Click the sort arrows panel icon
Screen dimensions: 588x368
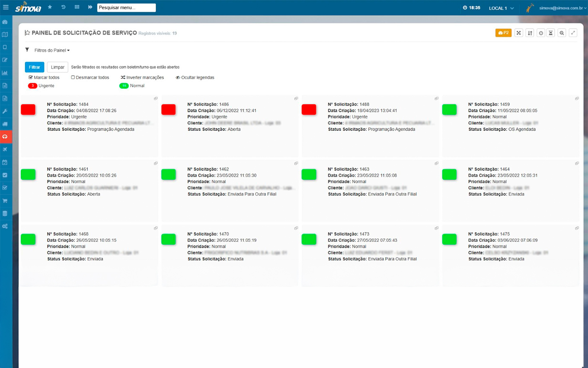point(530,33)
